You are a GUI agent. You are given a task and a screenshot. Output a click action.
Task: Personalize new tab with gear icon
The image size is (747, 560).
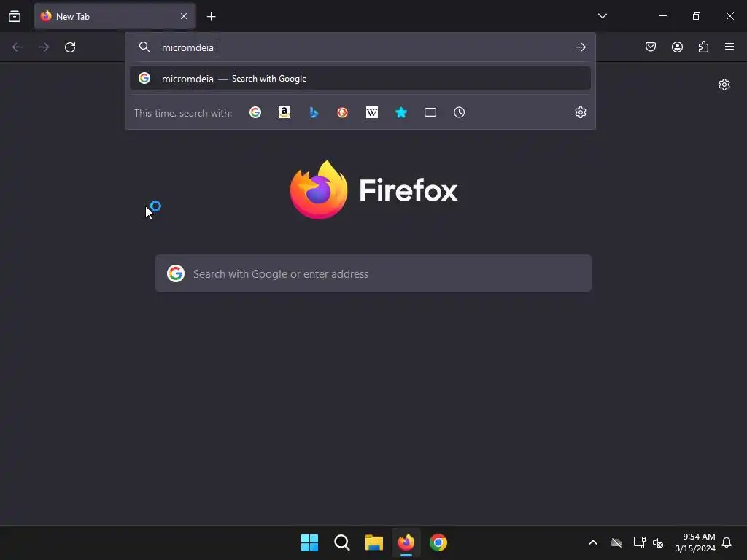click(x=724, y=85)
